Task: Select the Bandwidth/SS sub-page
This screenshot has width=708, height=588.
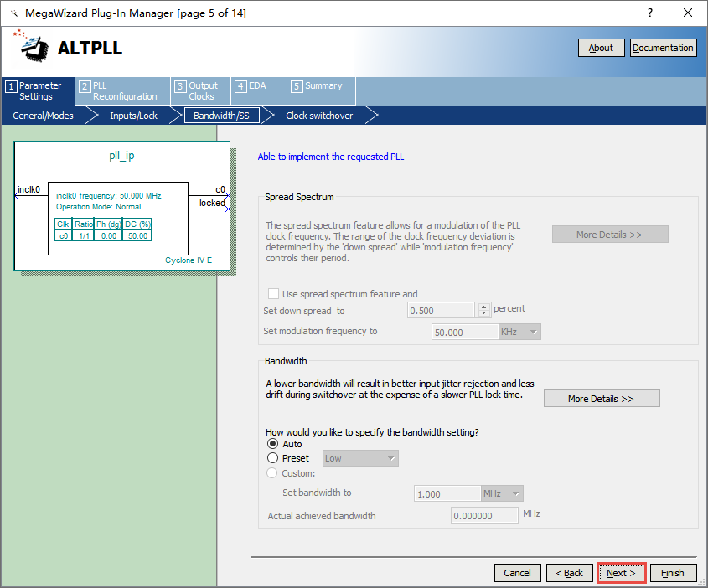Action: (222, 116)
